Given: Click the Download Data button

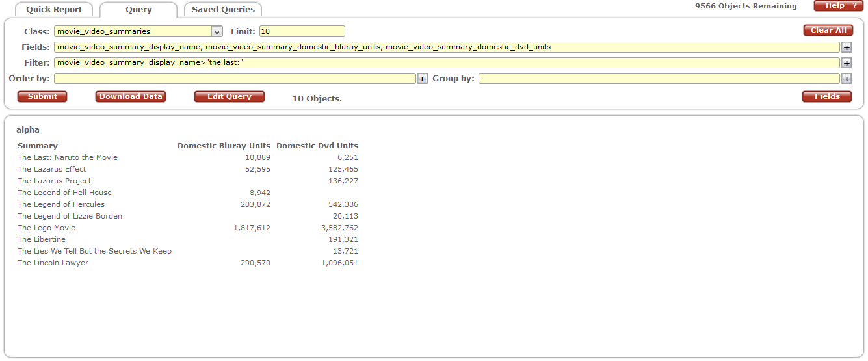Looking at the screenshot, I should click(131, 96).
